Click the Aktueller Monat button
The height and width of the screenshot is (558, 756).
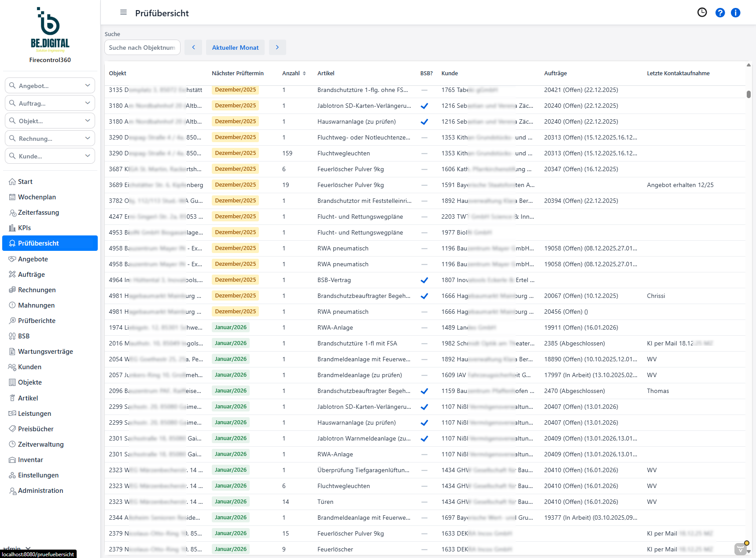tap(235, 48)
